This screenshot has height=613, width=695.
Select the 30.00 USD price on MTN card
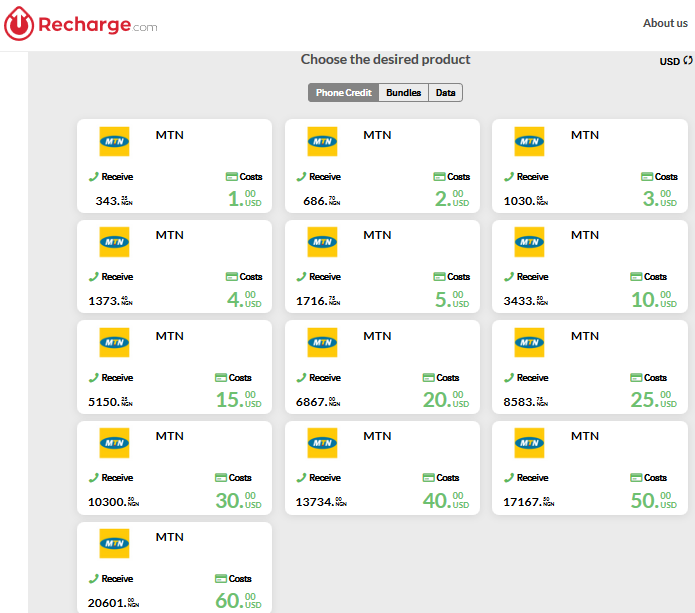click(238, 499)
